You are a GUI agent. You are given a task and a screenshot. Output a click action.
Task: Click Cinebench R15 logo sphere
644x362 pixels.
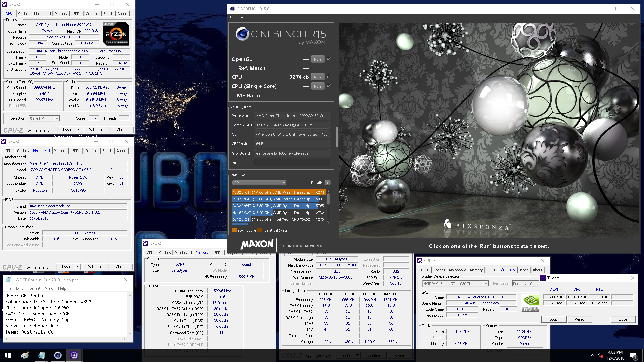(242, 34)
